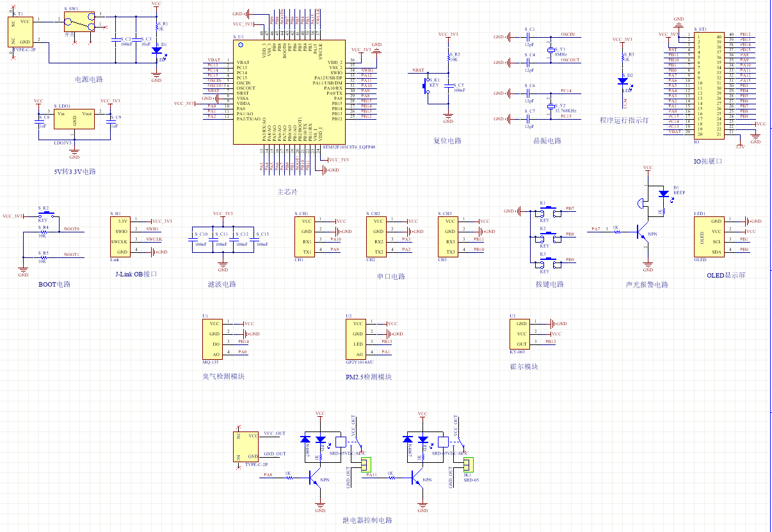Click the OLED display connector LED1
This screenshot has height=532, width=772.
(x=709, y=236)
